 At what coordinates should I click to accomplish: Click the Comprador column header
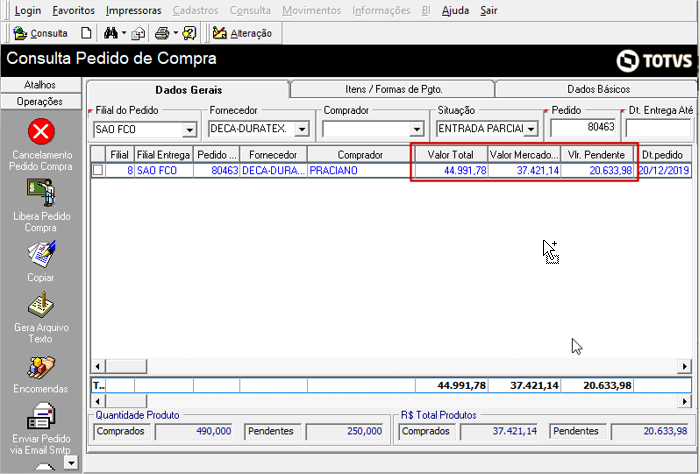[360, 155]
